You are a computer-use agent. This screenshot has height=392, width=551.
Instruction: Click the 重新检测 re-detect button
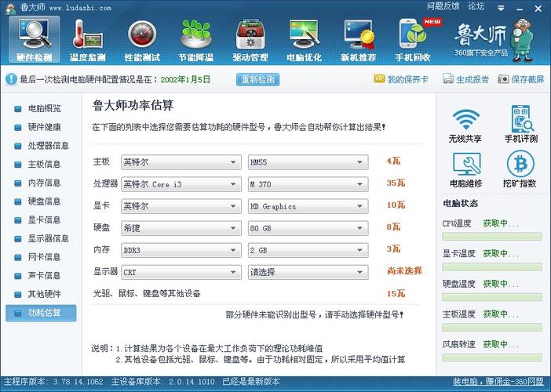pos(258,79)
